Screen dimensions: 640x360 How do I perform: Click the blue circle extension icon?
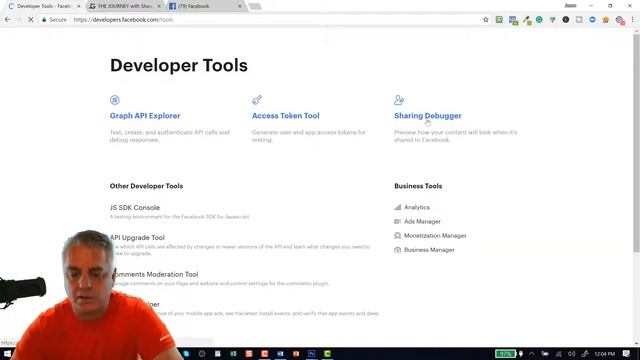[x=592, y=20]
